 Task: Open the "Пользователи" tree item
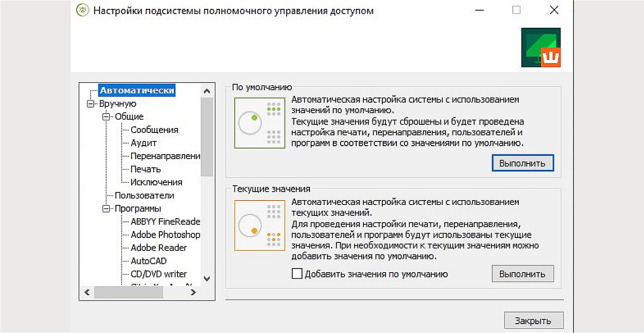tap(144, 196)
